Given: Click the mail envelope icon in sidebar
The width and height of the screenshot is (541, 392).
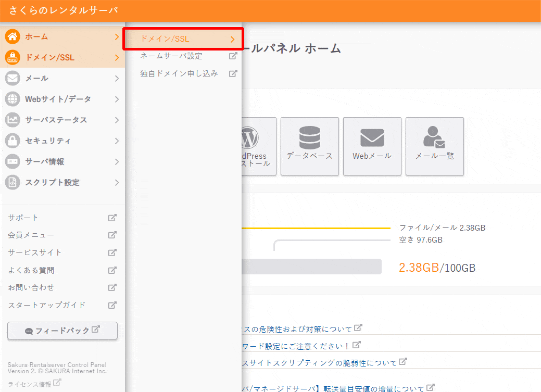Looking at the screenshot, I should click(x=12, y=79).
